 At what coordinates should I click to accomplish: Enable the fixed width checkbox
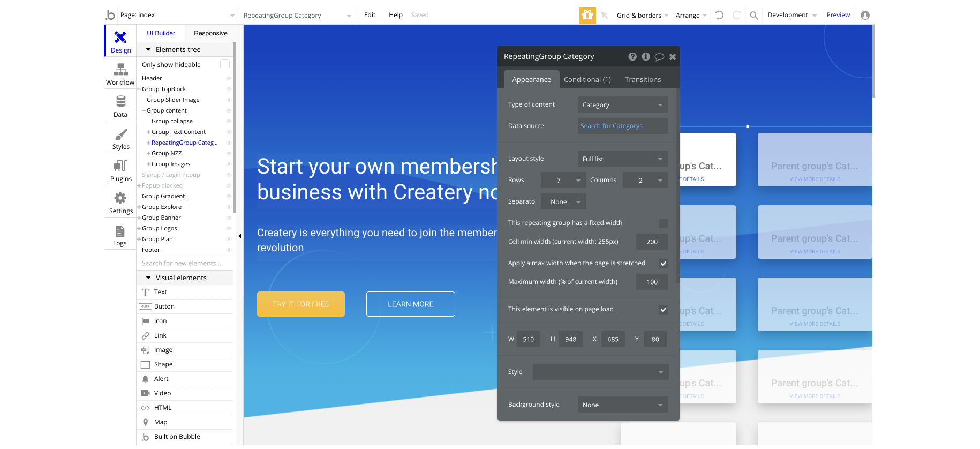click(x=664, y=223)
